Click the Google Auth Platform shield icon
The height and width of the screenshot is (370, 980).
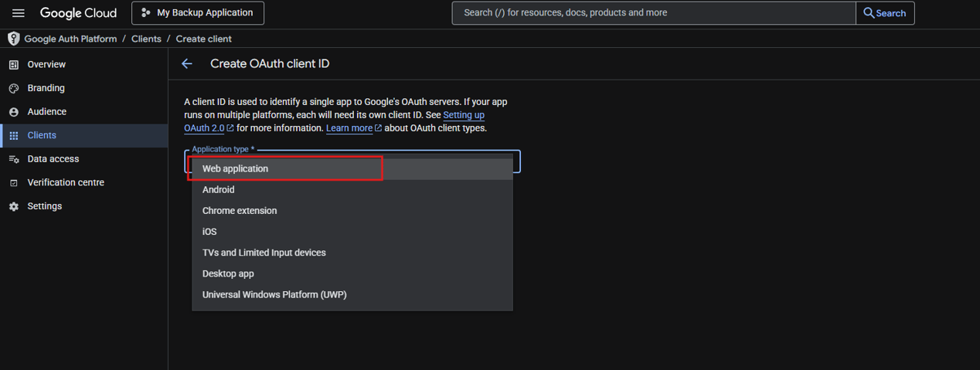(x=13, y=39)
